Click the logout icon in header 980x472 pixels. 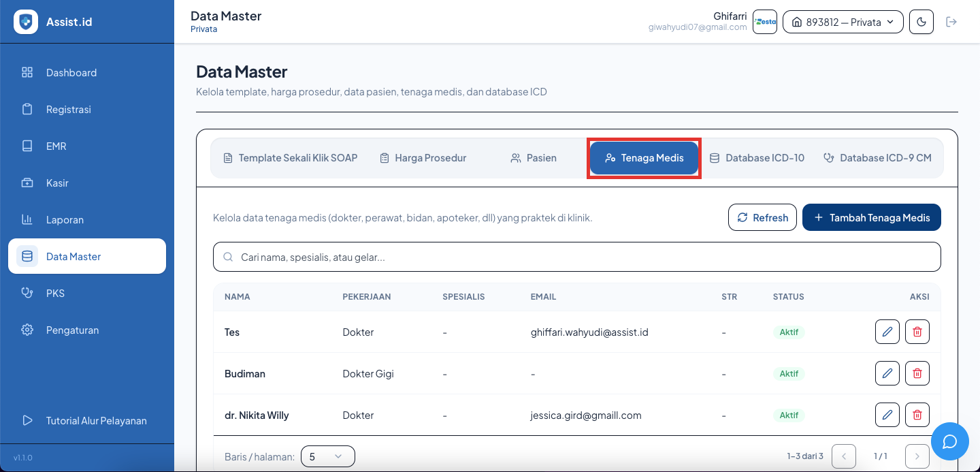(x=951, y=22)
